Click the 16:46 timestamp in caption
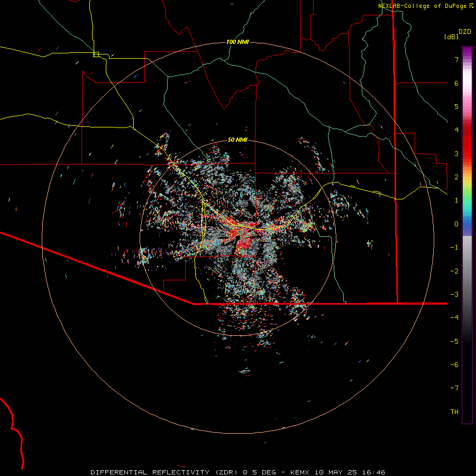476x476 pixels. click(x=374, y=472)
